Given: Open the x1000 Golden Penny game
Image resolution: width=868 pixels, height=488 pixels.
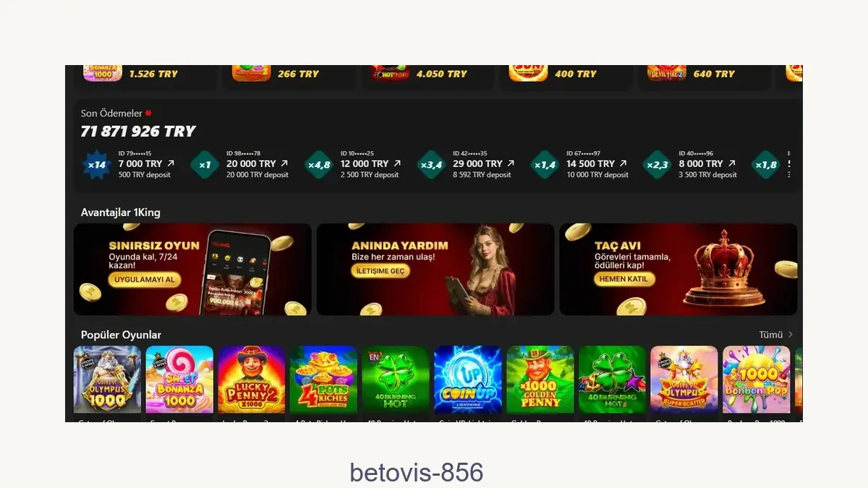Looking at the screenshot, I should 540,380.
